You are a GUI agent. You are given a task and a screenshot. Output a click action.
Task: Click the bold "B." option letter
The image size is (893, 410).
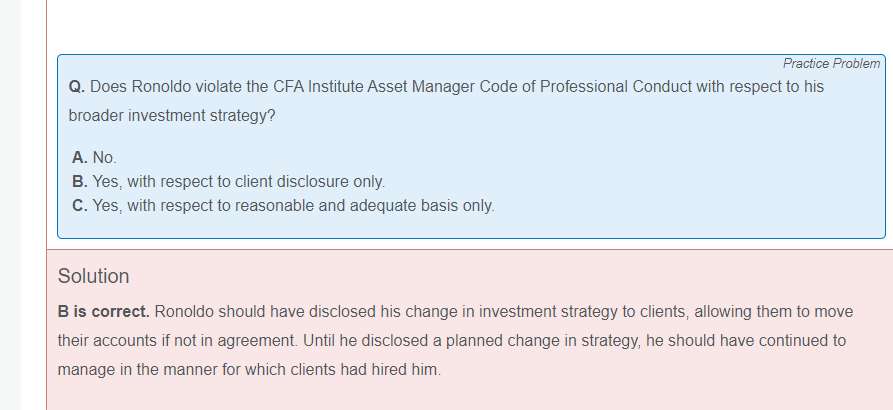click(x=80, y=182)
